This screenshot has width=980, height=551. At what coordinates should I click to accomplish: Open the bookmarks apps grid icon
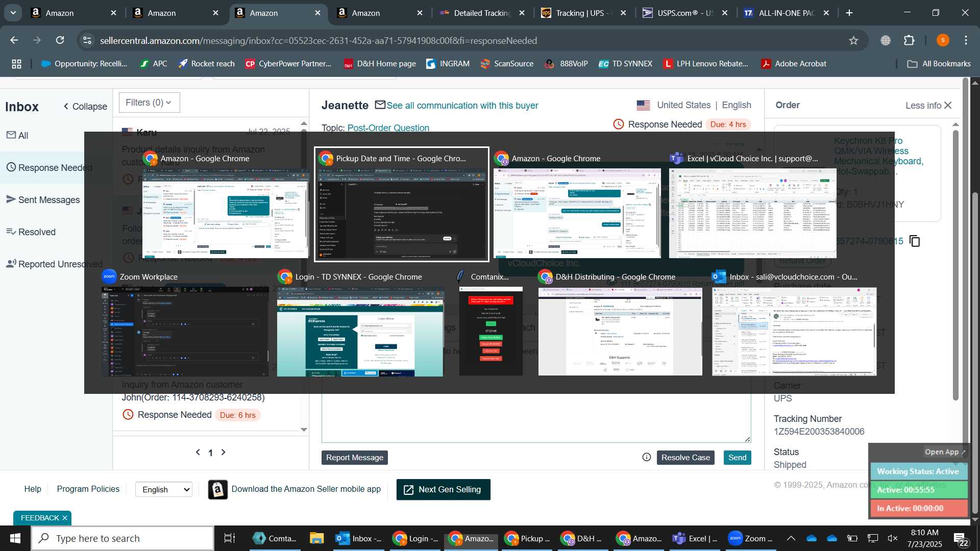[x=16, y=64]
